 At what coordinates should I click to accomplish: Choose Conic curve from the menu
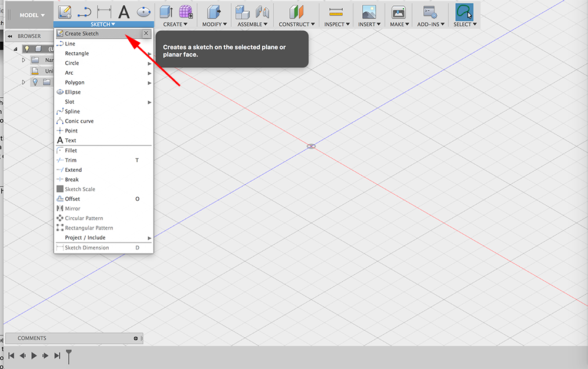point(104,121)
